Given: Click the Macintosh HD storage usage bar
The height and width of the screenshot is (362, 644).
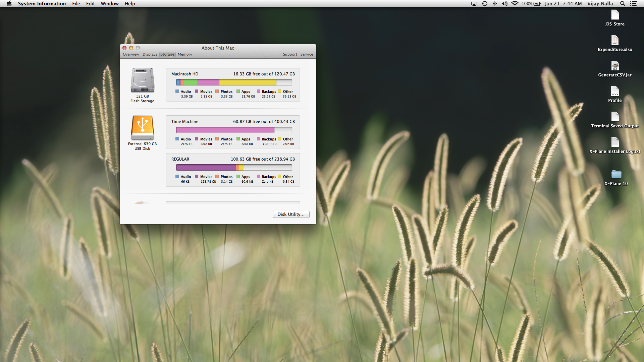Looking at the screenshot, I should [234, 82].
